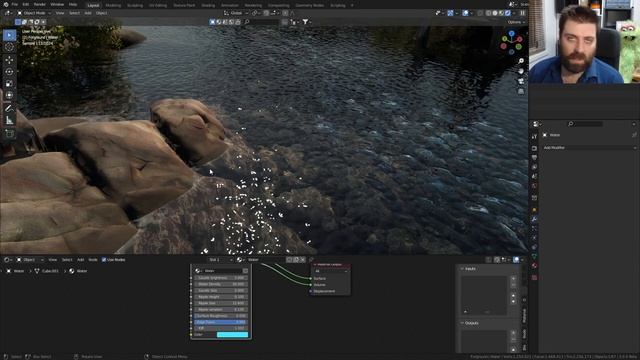This screenshot has height=360, width=640.
Task: Select the Rotate tool in viewport toolbar
Action: (9, 72)
